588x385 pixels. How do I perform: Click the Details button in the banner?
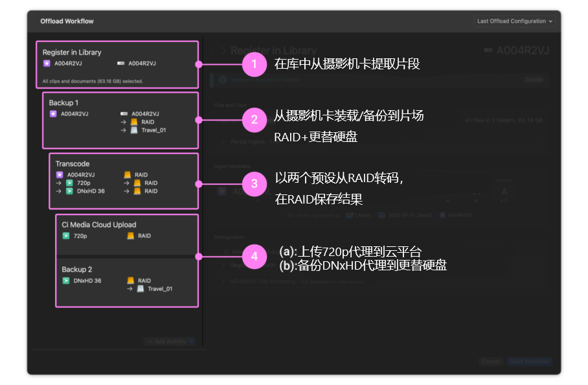point(534,80)
